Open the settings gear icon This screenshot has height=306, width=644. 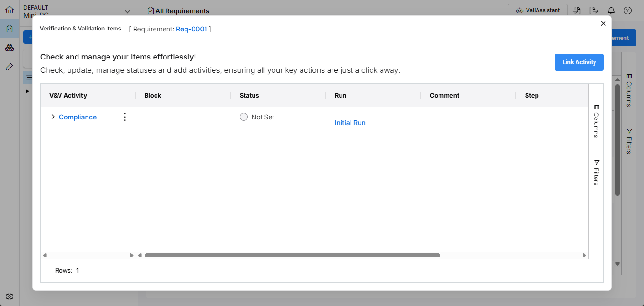point(10,296)
